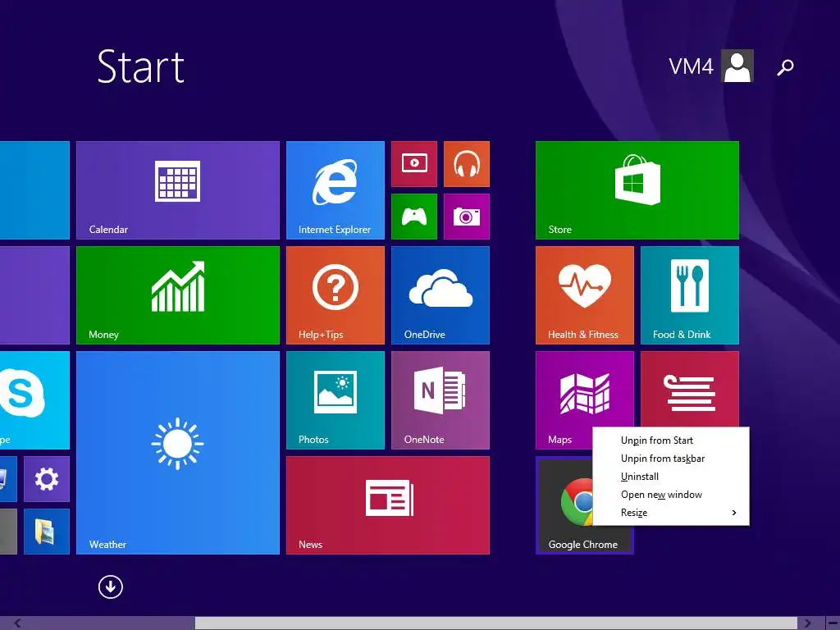Screen dimensions: 840x630
Task: Open PC Settings gear tile
Action: pyautogui.click(x=47, y=479)
